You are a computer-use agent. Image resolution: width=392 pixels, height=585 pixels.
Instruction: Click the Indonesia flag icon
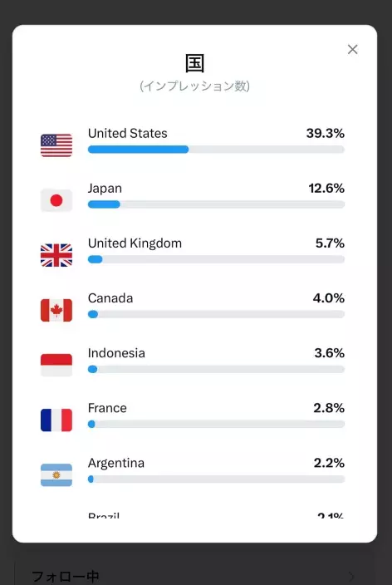(56, 365)
